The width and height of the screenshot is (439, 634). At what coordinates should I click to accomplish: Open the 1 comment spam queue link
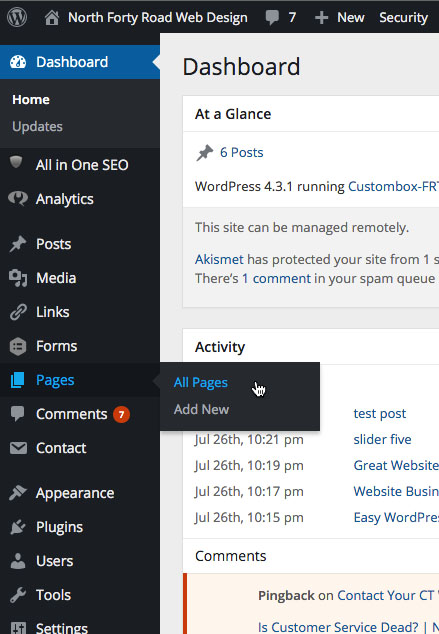point(276,279)
